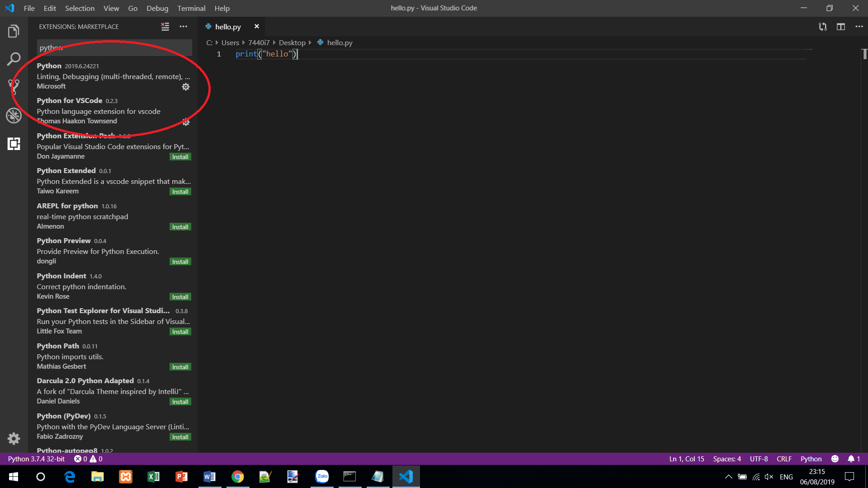
Task: Open the Debug view icon
Action: pyautogui.click(x=14, y=116)
